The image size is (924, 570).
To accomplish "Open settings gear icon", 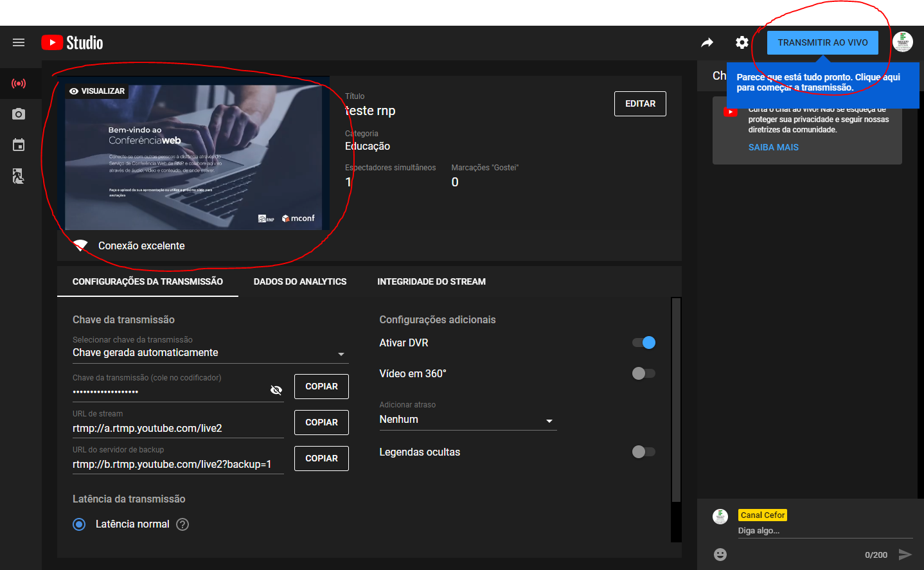I will [x=742, y=42].
